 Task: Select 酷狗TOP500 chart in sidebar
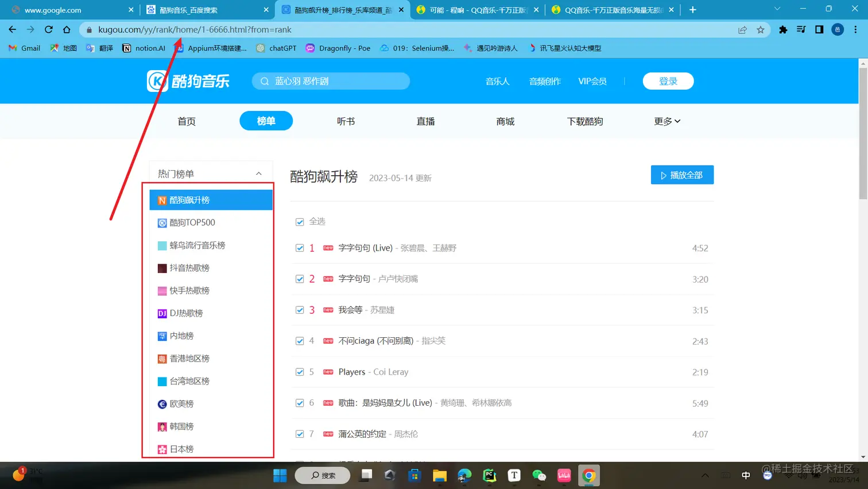[211, 222]
